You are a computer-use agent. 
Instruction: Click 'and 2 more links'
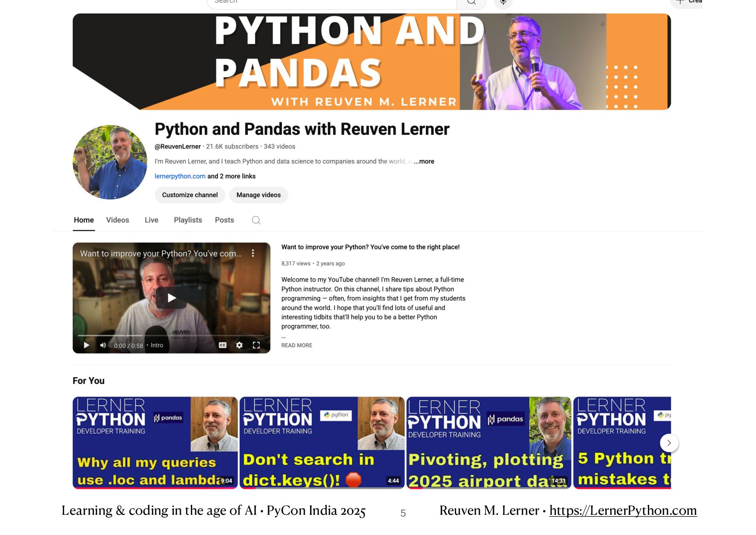pyautogui.click(x=231, y=176)
